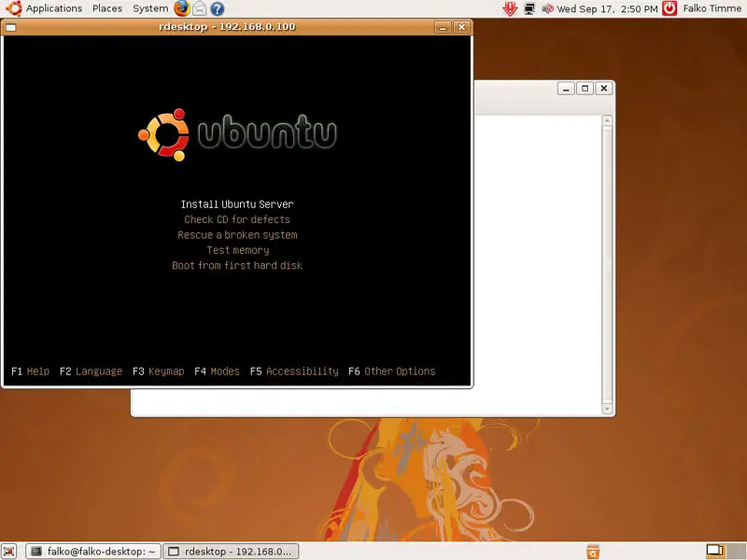The image size is (747, 560).
Task: Click the clock showing Wed Sep 17
Action: (607, 8)
